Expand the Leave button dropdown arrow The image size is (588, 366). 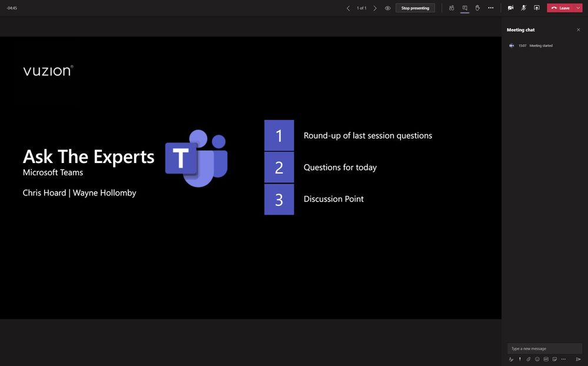click(578, 8)
